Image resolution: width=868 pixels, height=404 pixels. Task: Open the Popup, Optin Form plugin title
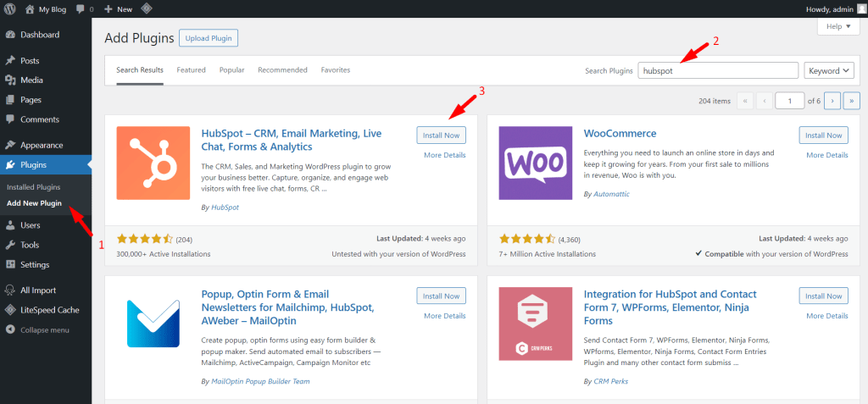click(x=288, y=307)
